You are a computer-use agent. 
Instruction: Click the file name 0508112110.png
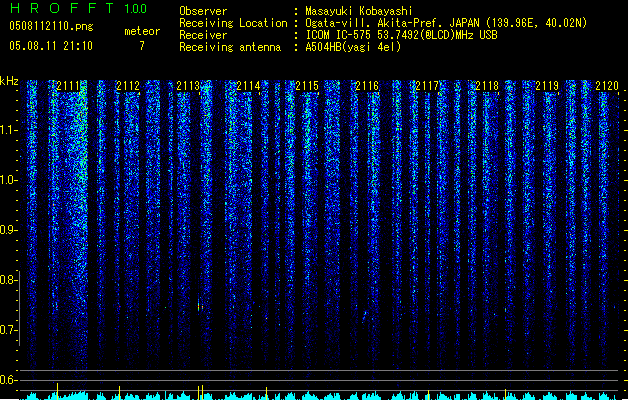[51, 26]
